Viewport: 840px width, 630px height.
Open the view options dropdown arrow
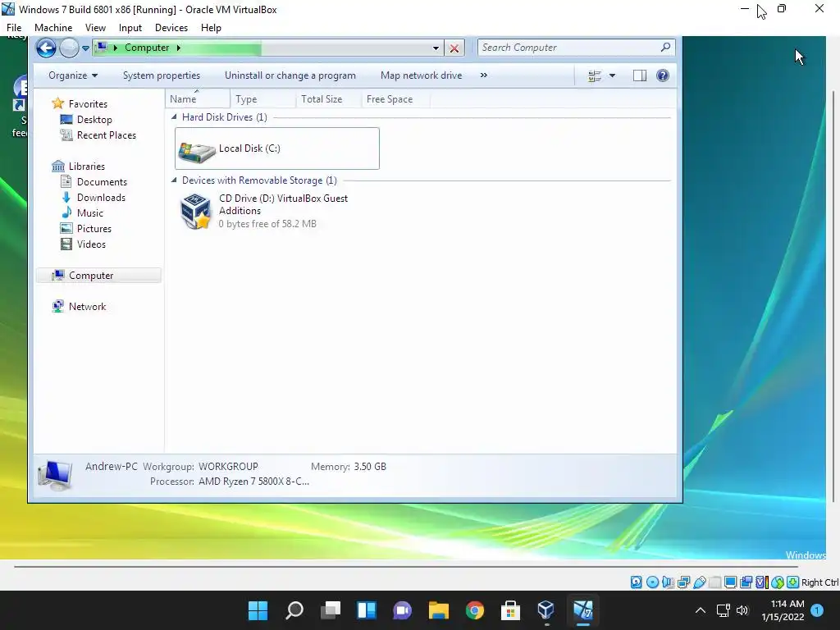612,76
